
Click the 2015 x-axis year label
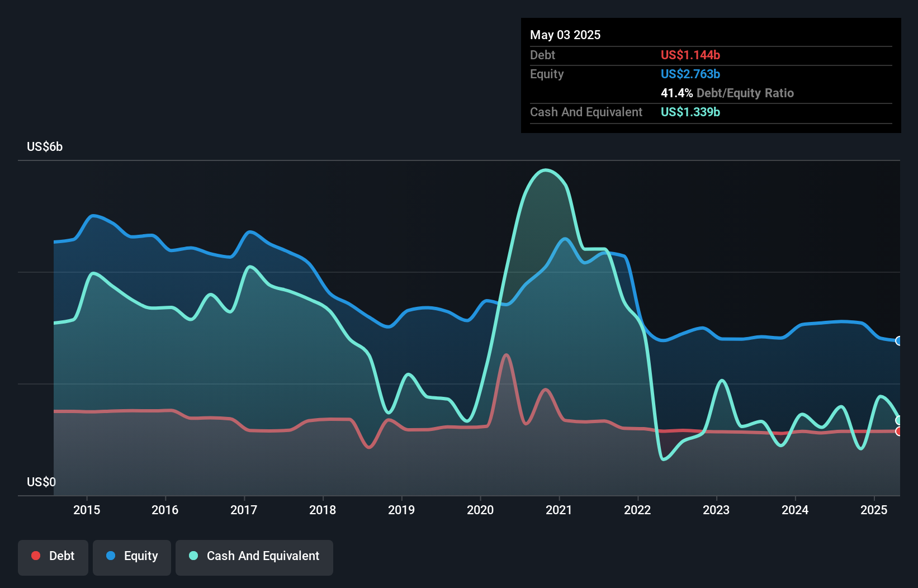[87, 510]
